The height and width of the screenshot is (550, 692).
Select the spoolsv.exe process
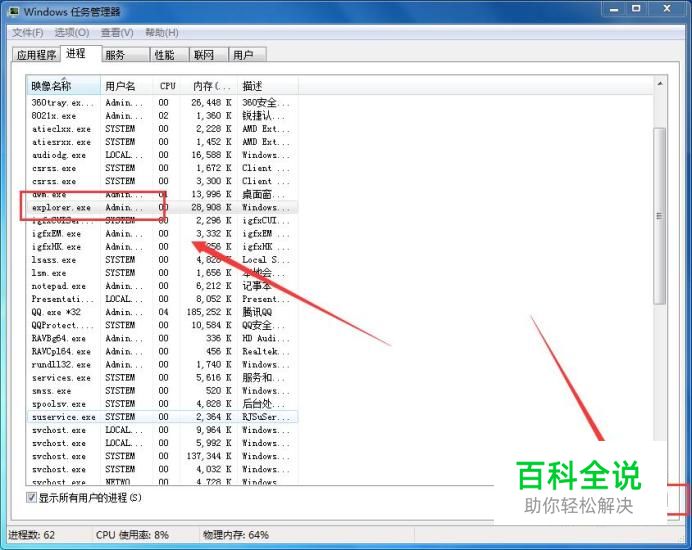[162, 404]
